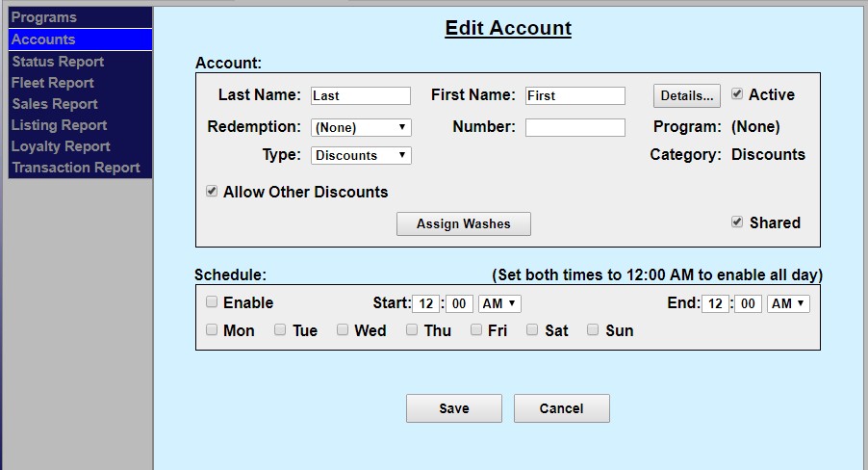868x470 pixels.
Task: Toggle Allow Other Discounts checkbox
Action: [212, 192]
